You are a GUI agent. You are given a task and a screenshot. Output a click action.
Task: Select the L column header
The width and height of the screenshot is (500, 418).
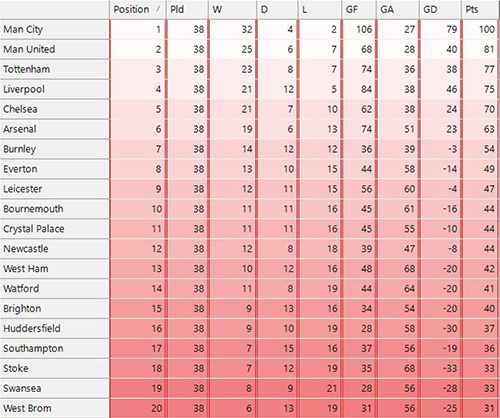320,9
